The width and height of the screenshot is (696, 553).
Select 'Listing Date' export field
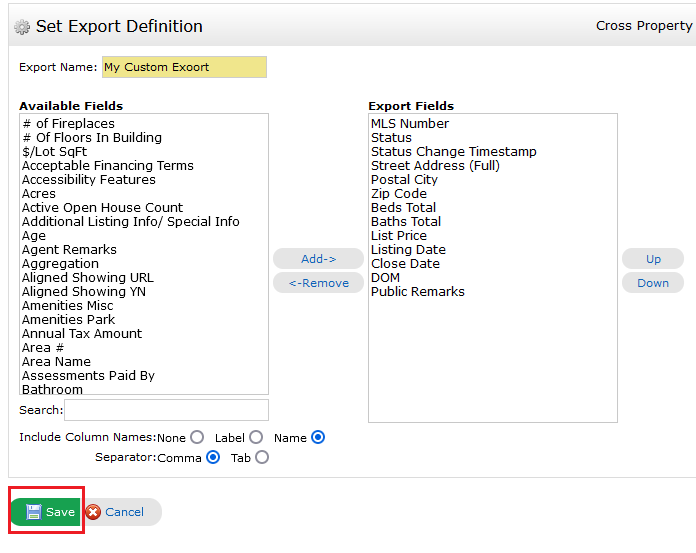pos(493,249)
